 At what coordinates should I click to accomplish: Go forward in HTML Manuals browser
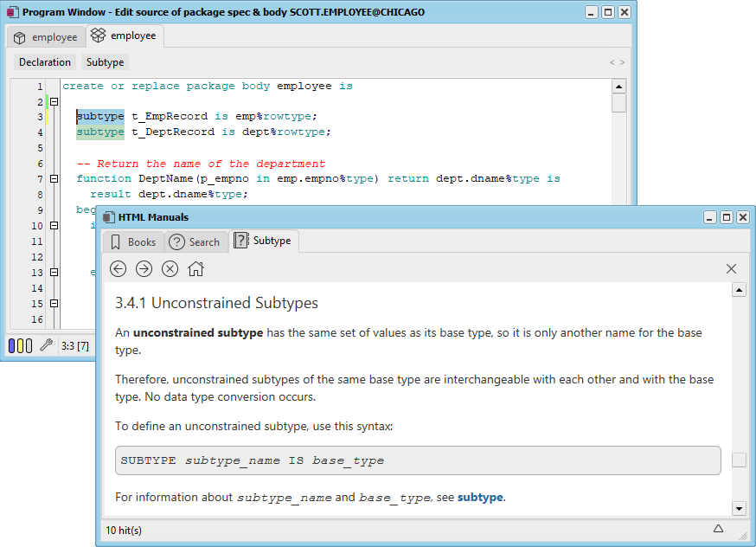[x=144, y=268]
